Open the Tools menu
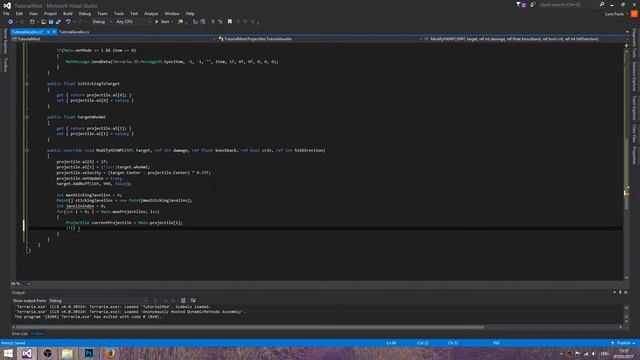Image resolution: width=640 pixels, height=360 pixels. pyautogui.click(x=119, y=13)
